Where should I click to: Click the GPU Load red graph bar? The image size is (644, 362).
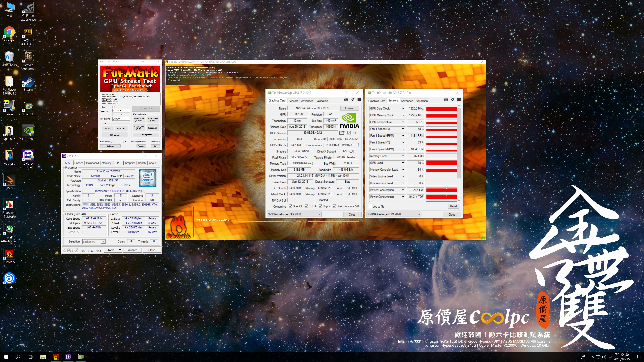442,163
